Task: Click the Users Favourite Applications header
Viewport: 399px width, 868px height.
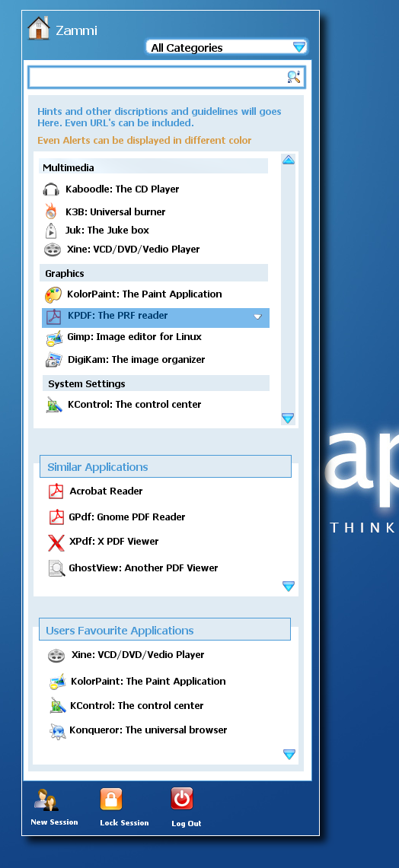Action: (x=164, y=630)
